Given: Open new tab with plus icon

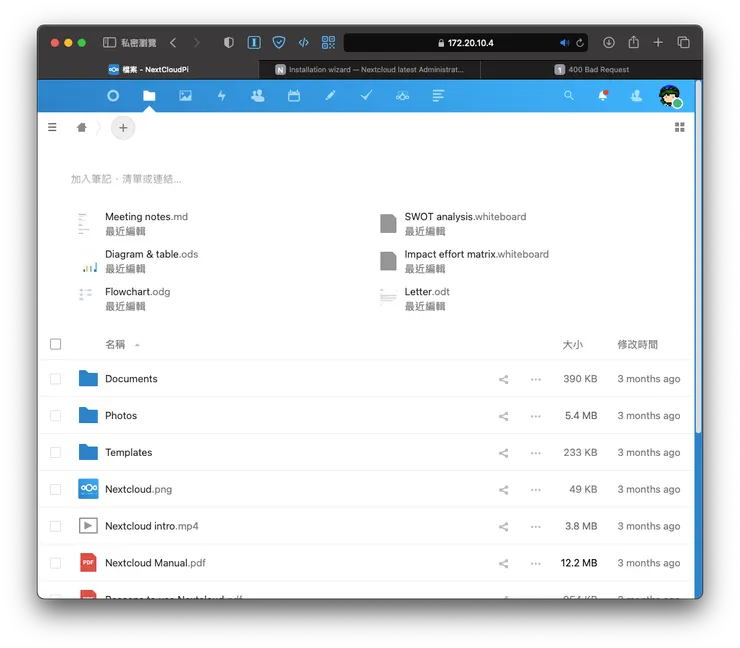Looking at the screenshot, I should pyautogui.click(x=658, y=42).
